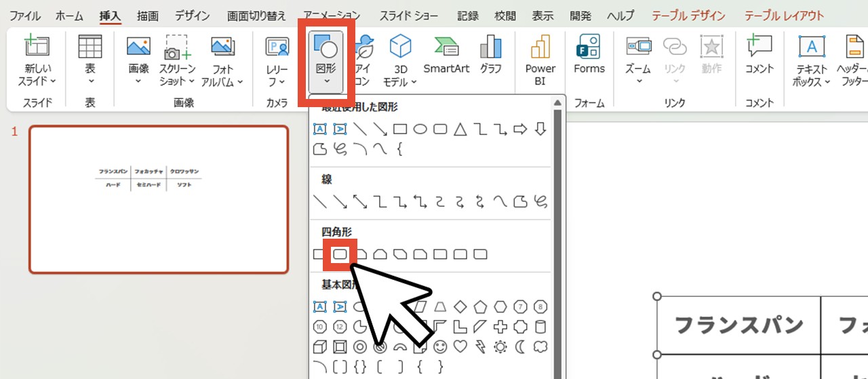Switch to the 校閲 tab

tap(505, 16)
